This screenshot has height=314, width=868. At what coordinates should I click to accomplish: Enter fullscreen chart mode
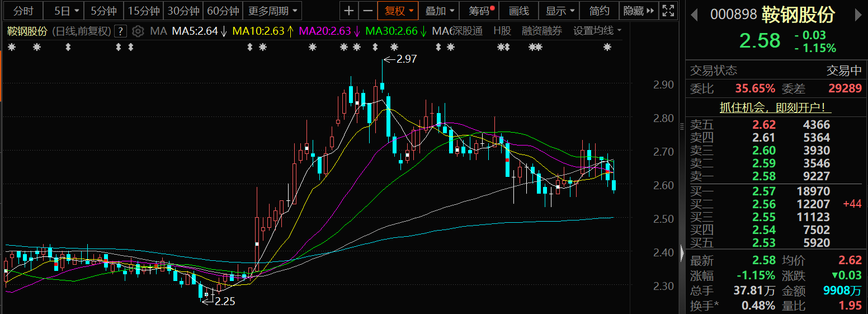click(668, 11)
